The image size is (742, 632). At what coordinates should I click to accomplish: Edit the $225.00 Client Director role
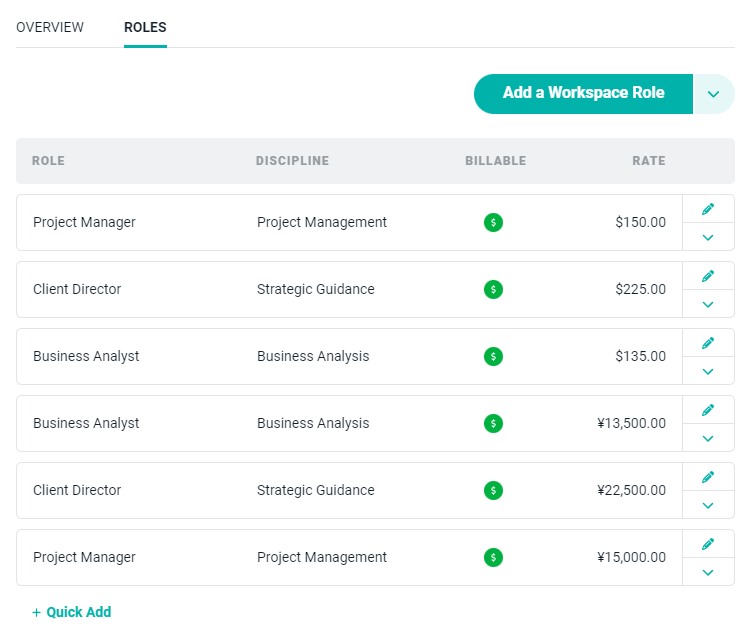click(708, 276)
